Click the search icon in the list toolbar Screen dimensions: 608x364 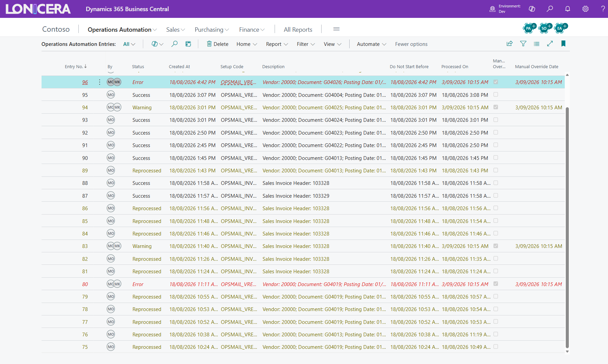pyautogui.click(x=174, y=44)
